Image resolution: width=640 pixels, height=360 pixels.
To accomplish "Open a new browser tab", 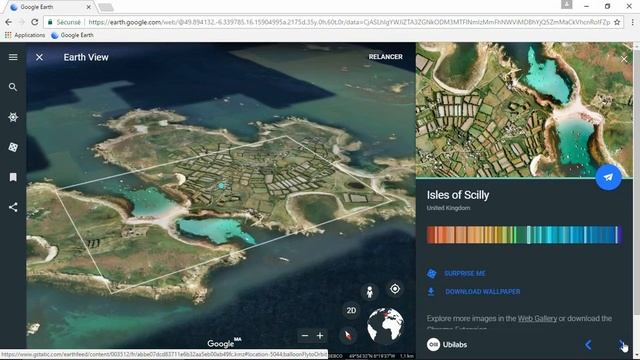I will pos(106,7).
